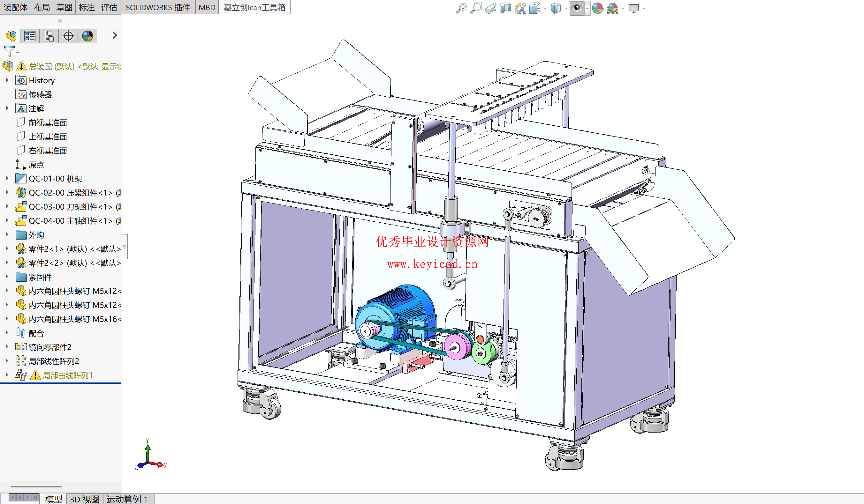Open the 嘉立创lcan工具箱 tab
864x504 pixels.
(254, 7)
